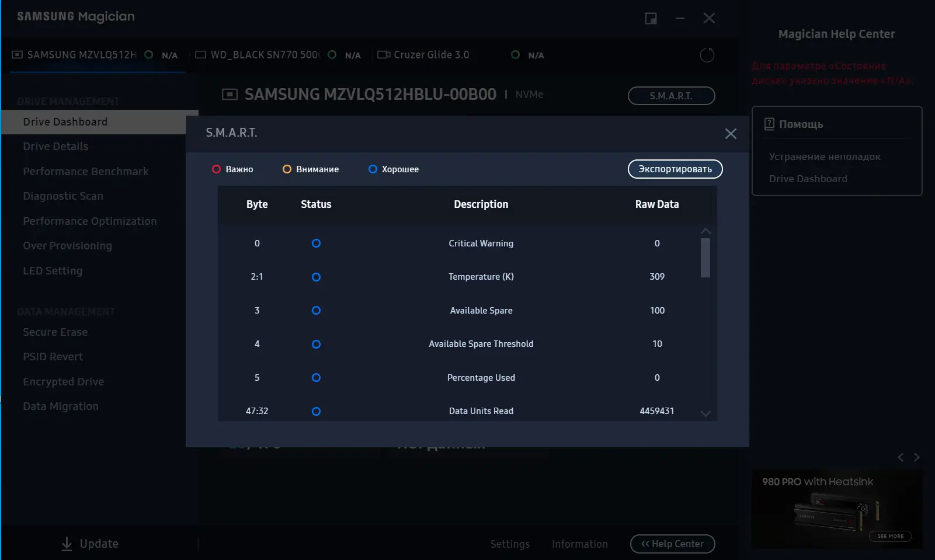This screenshot has height=560, width=935.
Task: Open Drive Dashboard help link
Action: [x=808, y=179]
